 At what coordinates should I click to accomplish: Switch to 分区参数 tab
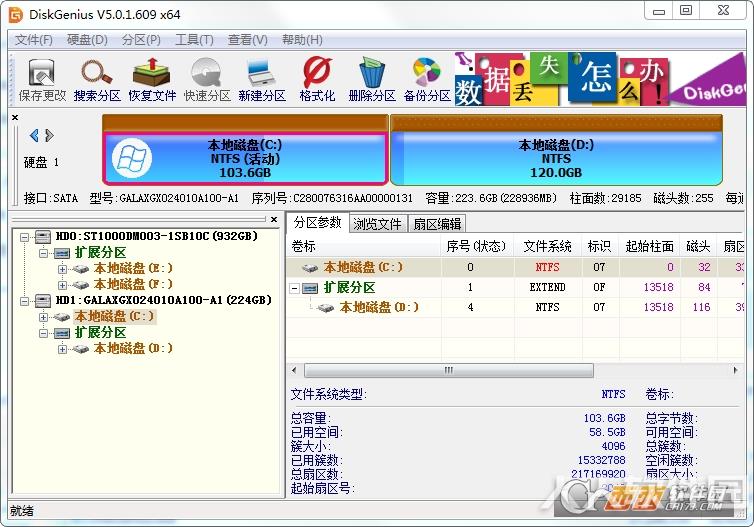point(317,223)
